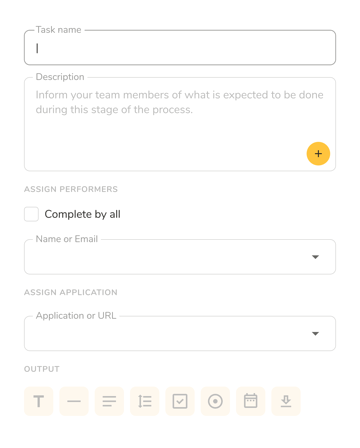Click the Assign Performers section heading
Image resolution: width=360 pixels, height=448 pixels.
pos(71,189)
